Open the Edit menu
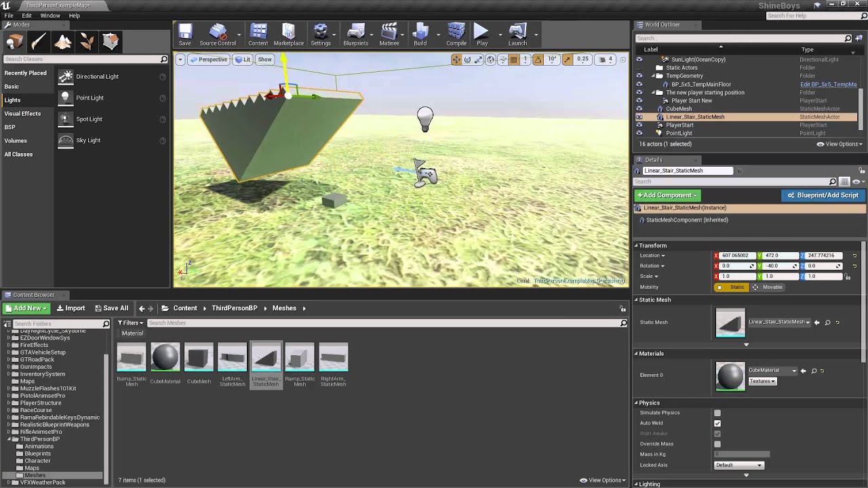 [x=26, y=16]
